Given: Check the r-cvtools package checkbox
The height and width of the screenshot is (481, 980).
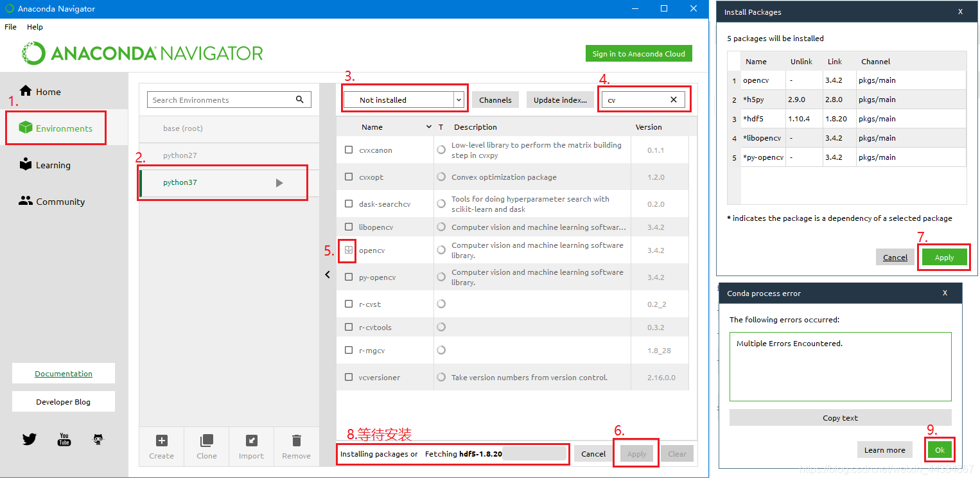Looking at the screenshot, I should pos(349,327).
